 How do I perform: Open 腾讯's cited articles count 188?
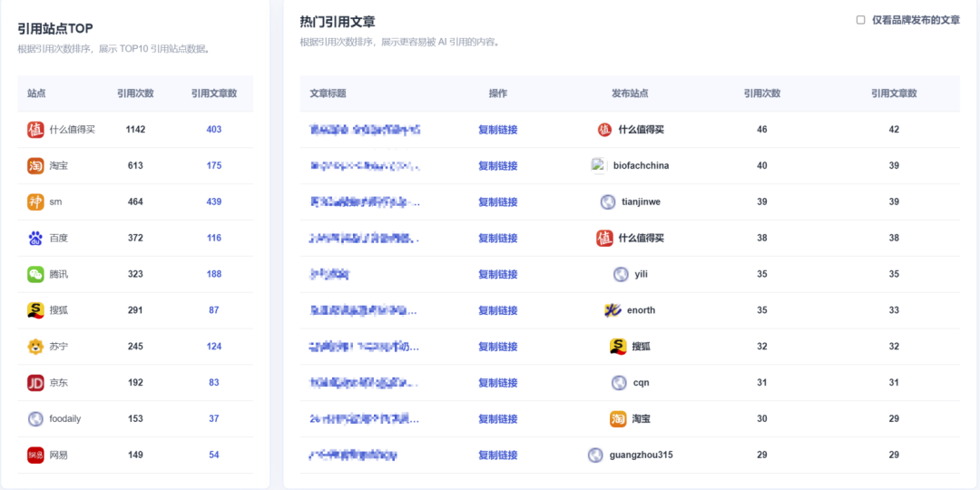214,274
